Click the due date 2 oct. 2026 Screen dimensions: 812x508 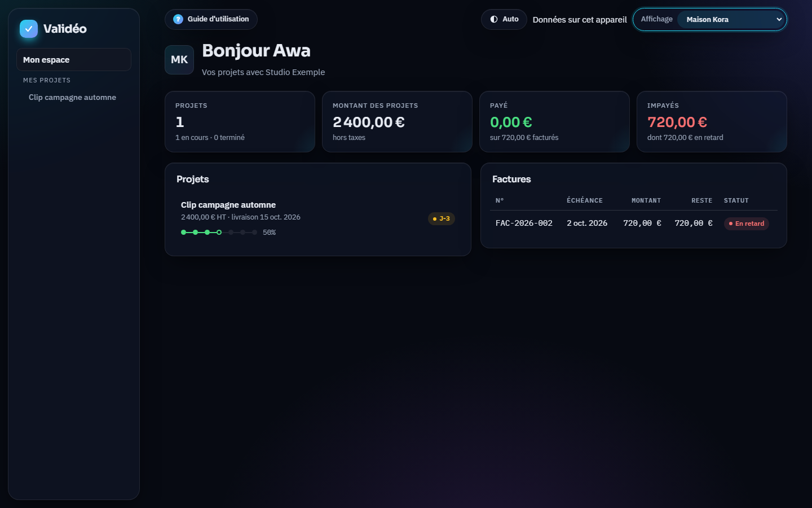587,224
